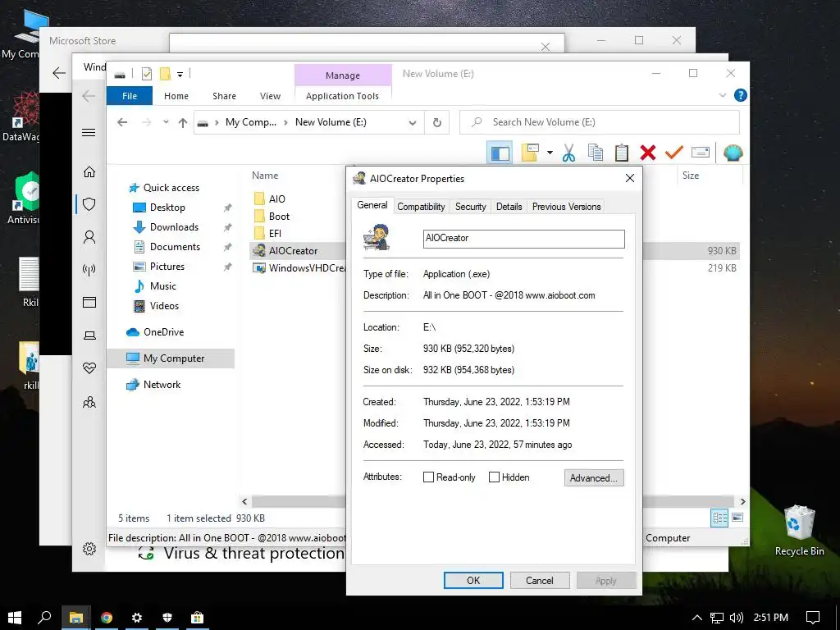Open the address bar history dropdown
The image size is (840, 630).
(x=413, y=123)
